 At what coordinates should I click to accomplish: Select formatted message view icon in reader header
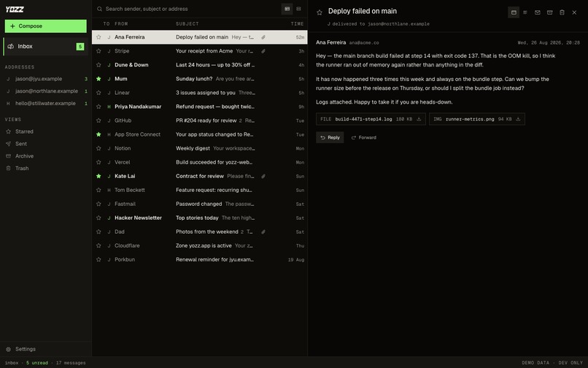(514, 12)
